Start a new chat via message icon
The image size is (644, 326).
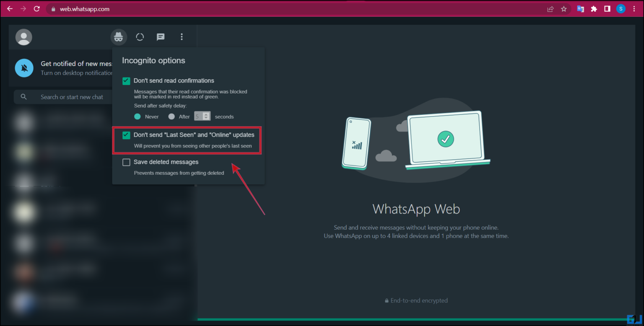tap(161, 37)
